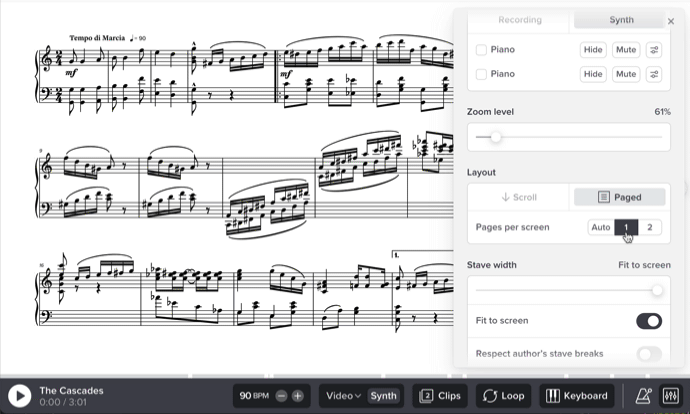Open mixer options for the second Piano
Image resolution: width=690 pixels, height=414 pixels.
654,74
